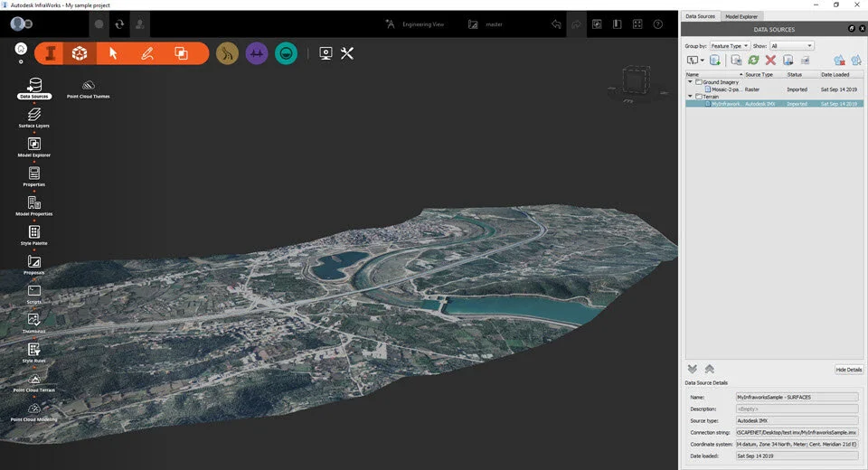This screenshot has width=868, height=470.
Task: Open the Group by Feature Type dropdown
Action: coord(730,46)
